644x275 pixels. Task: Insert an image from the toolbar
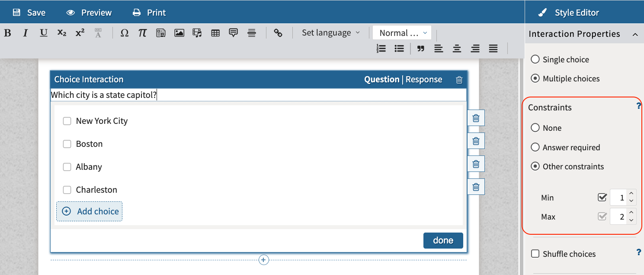click(179, 32)
